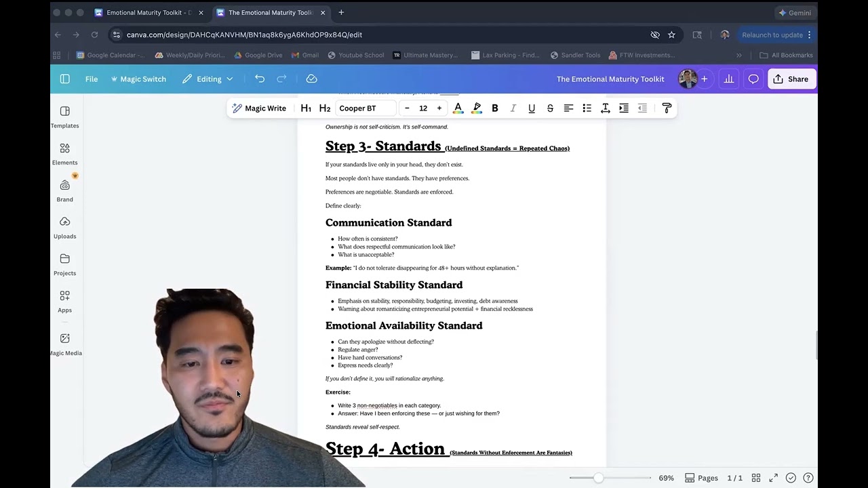Toggle underline formatting
The height and width of the screenshot is (488, 868).
532,108
